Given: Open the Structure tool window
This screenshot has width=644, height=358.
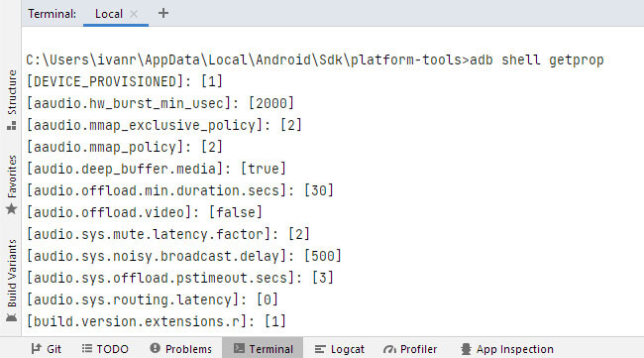Looking at the screenshot, I should click(12, 100).
